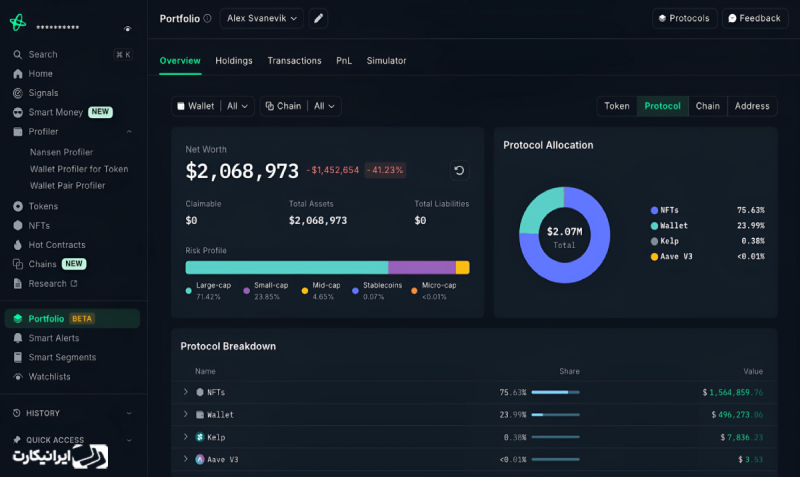The width and height of the screenshot is (800, 477).
Task: Click the Aave V3 protocol icon in table
Action: pyautogui.click(x=200, y=460)
